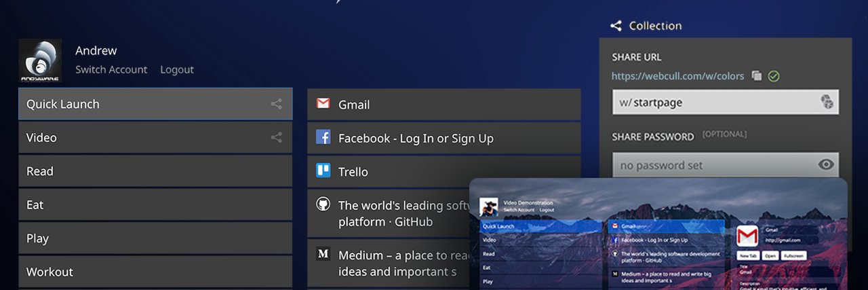Click Logout under Andrew
The width and height of the screenshot is (868, 290).
click(177, 69)
